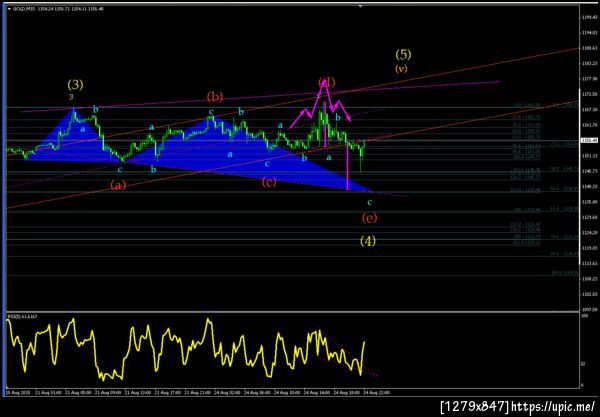Click the 24 Aug 14:00 time label
Screen dimensions: 600x417
[x=316, y=393]
